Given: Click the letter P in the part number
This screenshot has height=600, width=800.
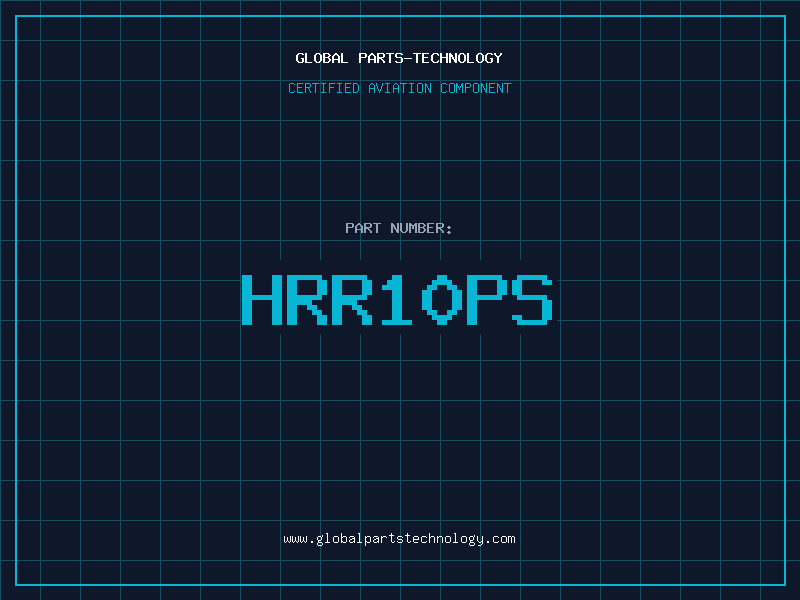Looking at the screenshot, I should [x=487, y=300].
